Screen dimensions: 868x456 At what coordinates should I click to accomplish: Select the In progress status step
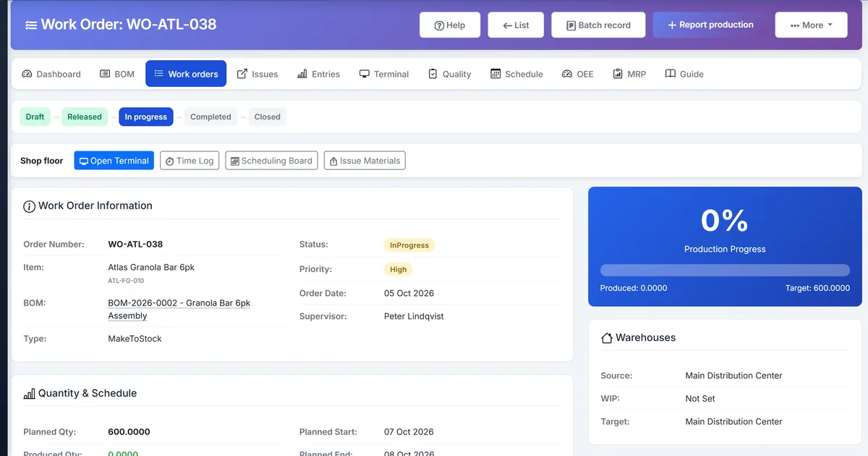pyautogui.click(x=146, y=117)
